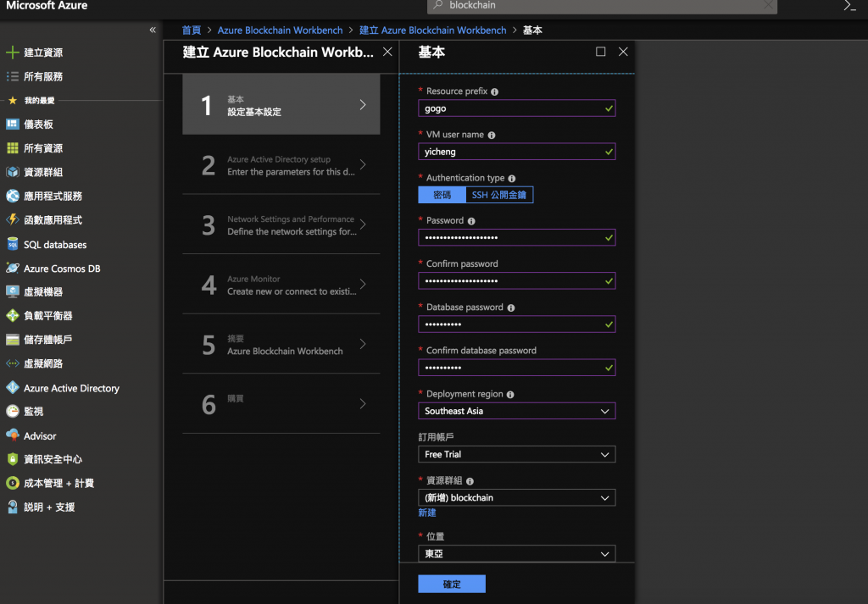This screenshot has width=868, height=604.
Task: Open subscription Free Trial dropdown
Action: coord(516,454)
